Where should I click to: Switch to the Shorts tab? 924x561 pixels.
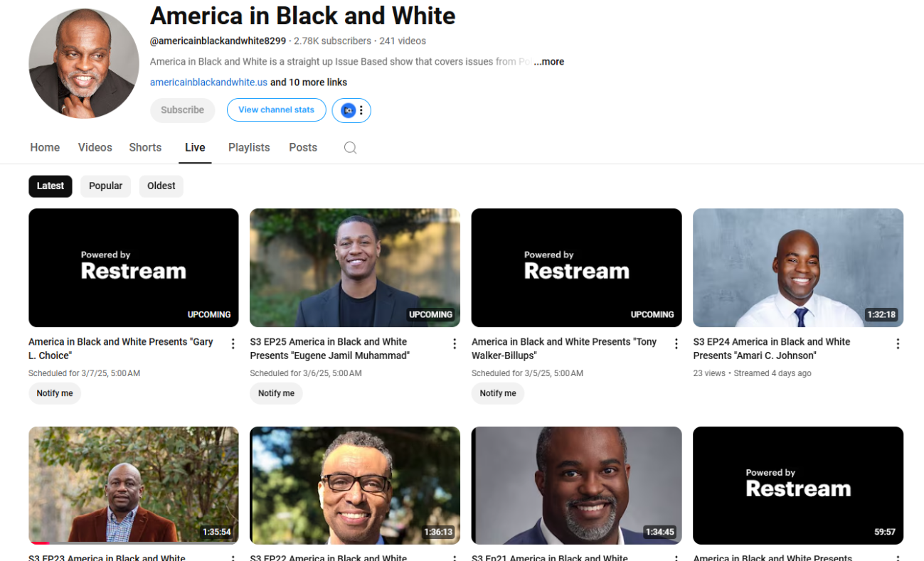click(145, 148)
